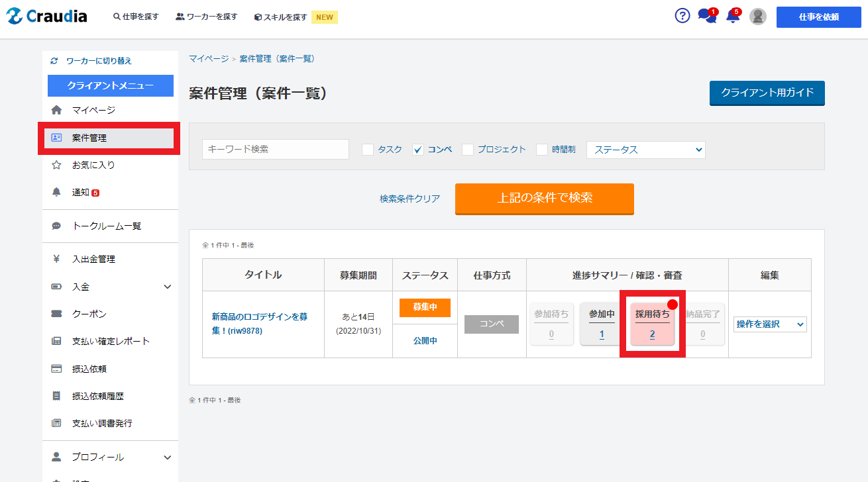Viewport: 868px width, 482px height.
Task: Click the 採用待ち status box
Action: pos(652,324)
